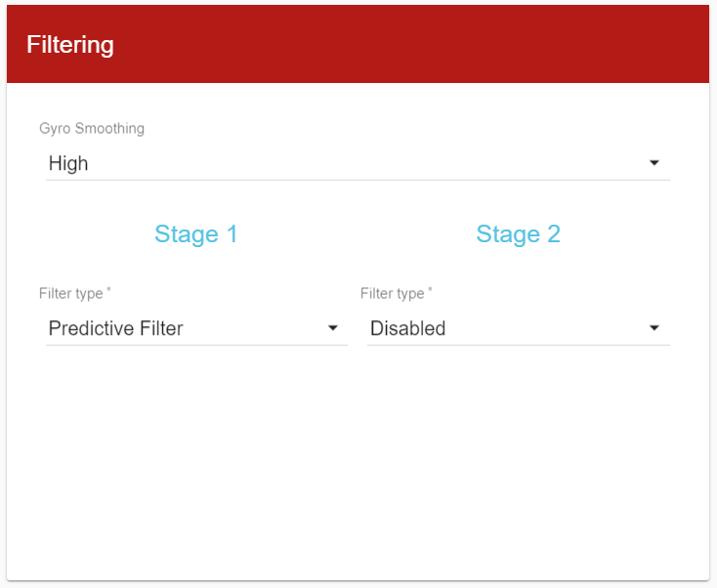Click the underline of the Gyro Smoothing field
This screenshot has height=588, width=717.
pos(358,180)
